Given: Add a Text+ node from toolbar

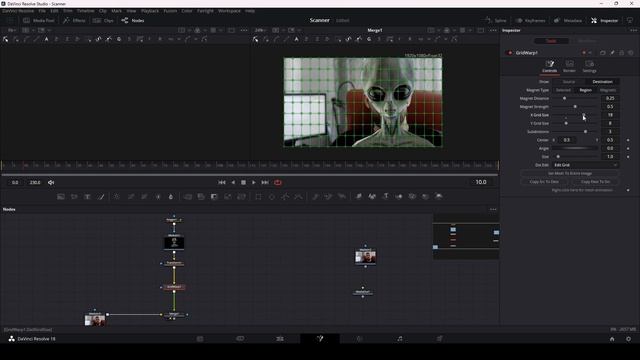Looking at the screenshot, I should [x=87, y=197].
